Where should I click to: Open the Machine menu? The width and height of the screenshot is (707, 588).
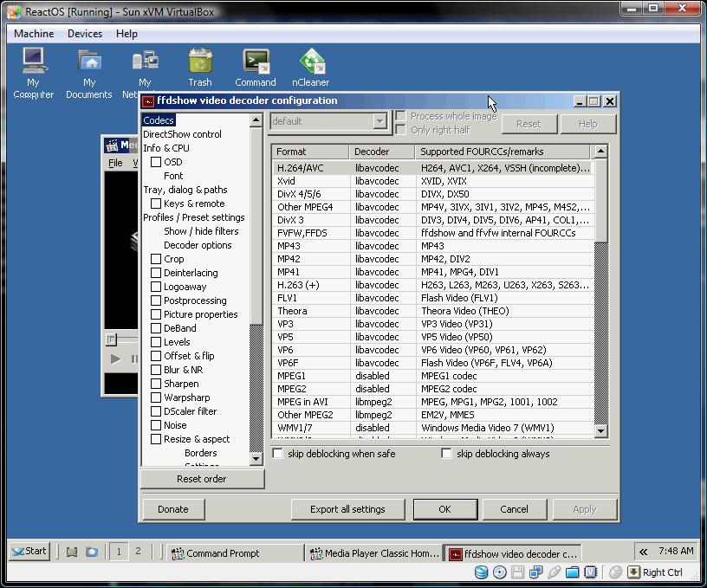click(34, 34)
